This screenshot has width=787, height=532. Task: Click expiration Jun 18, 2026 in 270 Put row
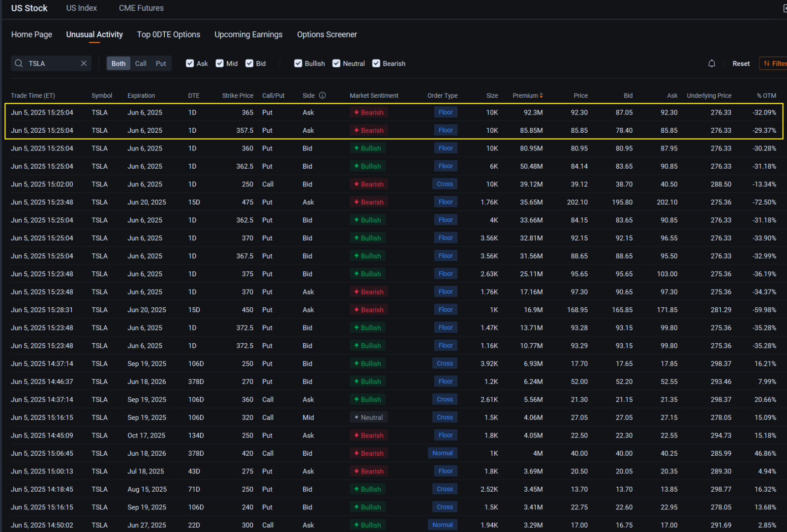pyautogui.click(x=147, y=382)
